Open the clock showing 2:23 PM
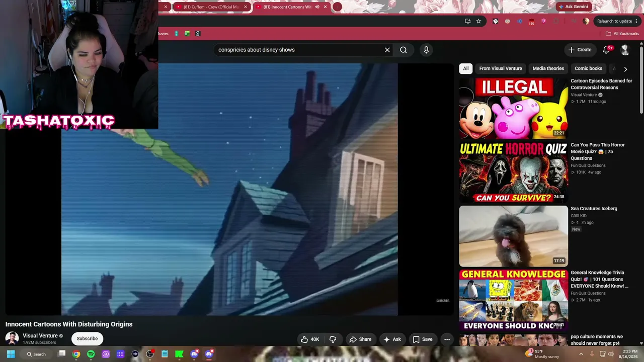The image size is (644, 362). tap(630, 354)
